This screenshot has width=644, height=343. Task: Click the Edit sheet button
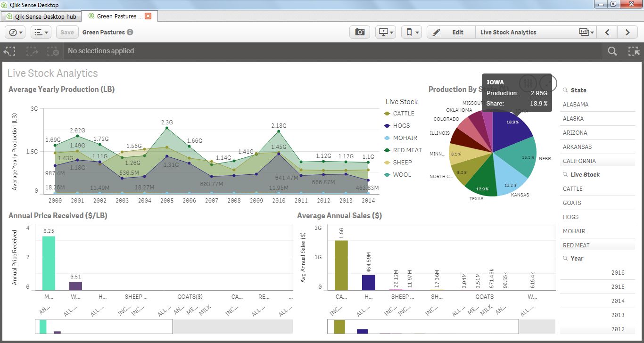(x=451, y=32)
